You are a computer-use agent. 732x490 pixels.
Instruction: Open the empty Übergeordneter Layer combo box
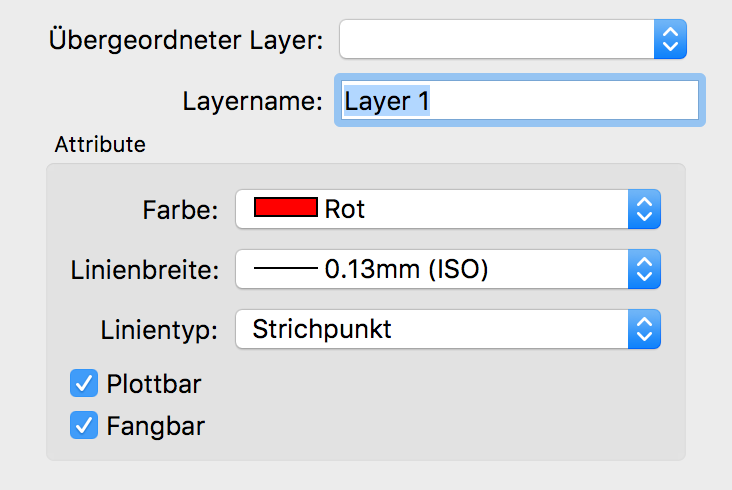point(497,40)
